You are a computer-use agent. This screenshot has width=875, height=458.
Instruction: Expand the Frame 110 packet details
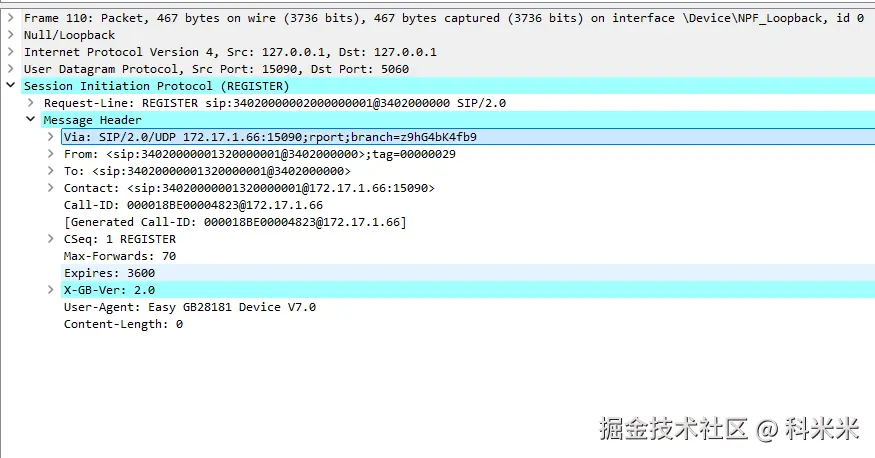pyautogui.click(x=10, y=18)
